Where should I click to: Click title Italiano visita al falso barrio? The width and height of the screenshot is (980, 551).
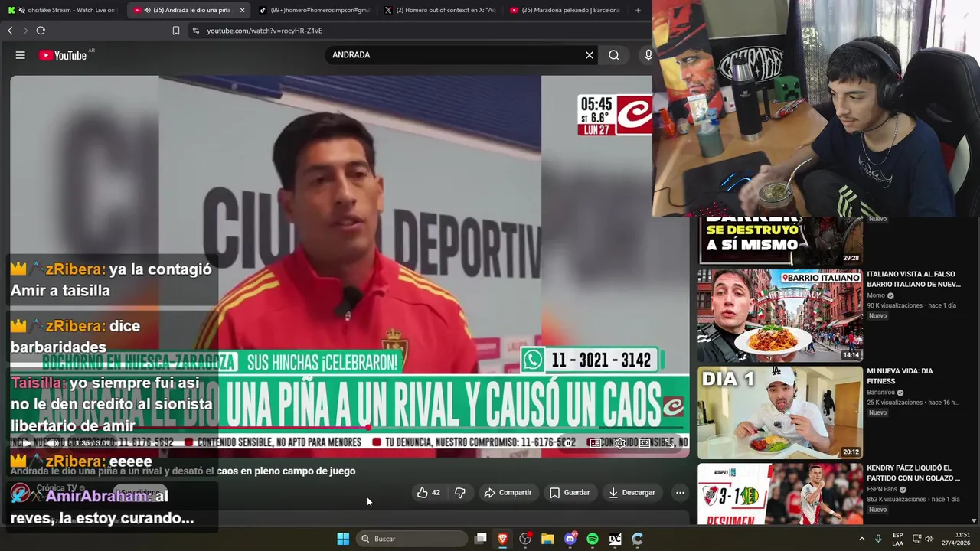[x=913, y=279]
